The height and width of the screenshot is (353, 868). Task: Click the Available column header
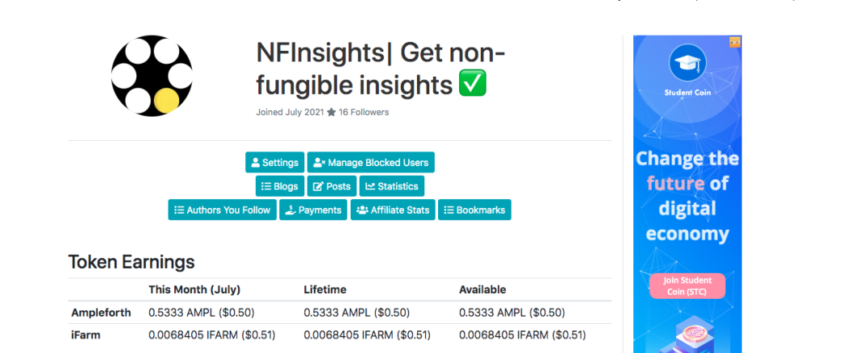tap(482, 289)
